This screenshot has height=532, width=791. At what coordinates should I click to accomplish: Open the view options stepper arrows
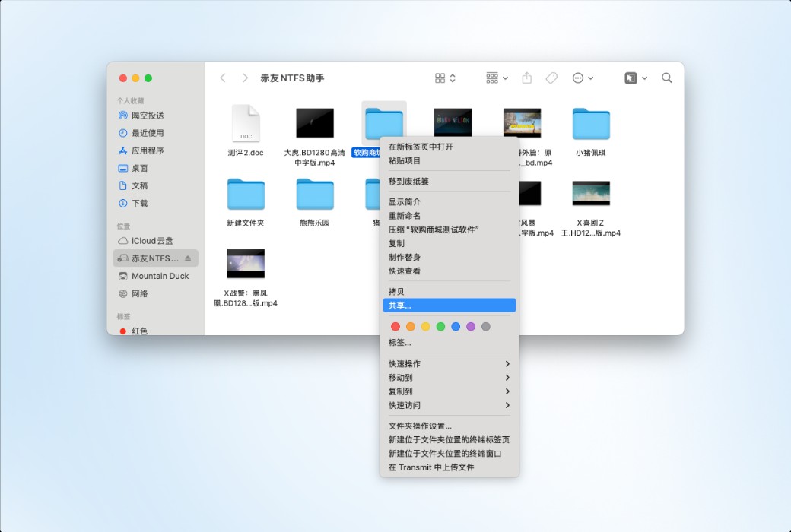point(453,78)
